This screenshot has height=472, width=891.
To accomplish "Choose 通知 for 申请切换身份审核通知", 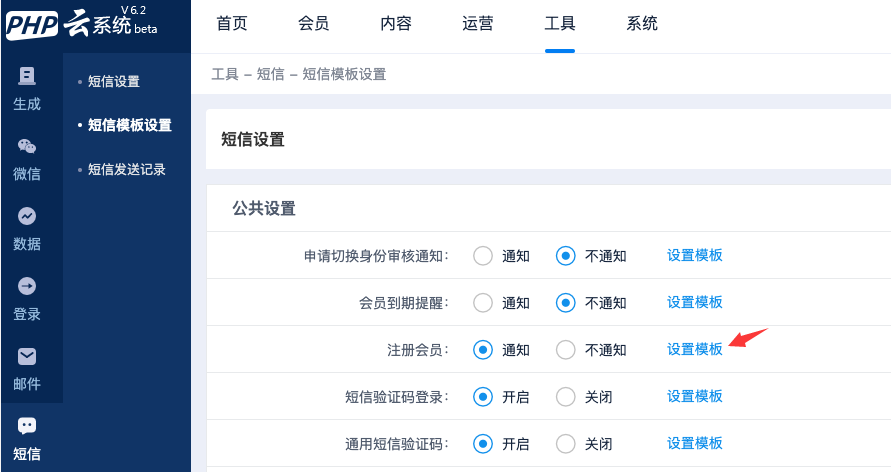I will 483,255.
